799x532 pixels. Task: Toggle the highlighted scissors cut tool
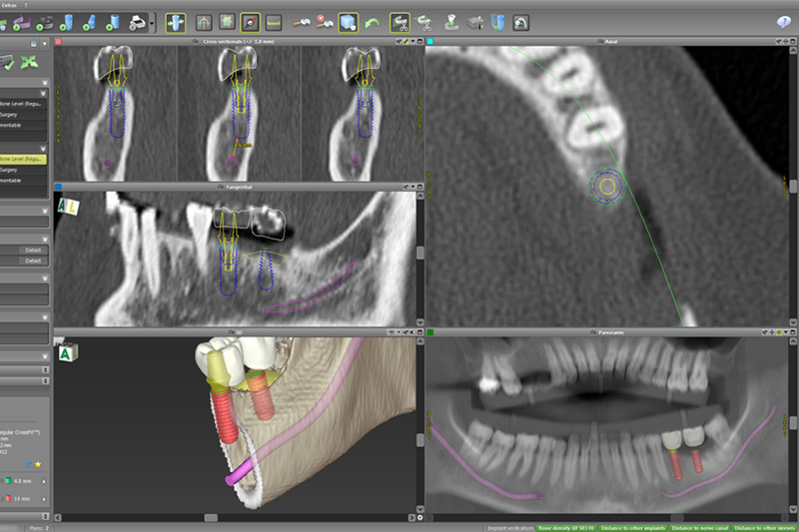[x=400, y=23]
